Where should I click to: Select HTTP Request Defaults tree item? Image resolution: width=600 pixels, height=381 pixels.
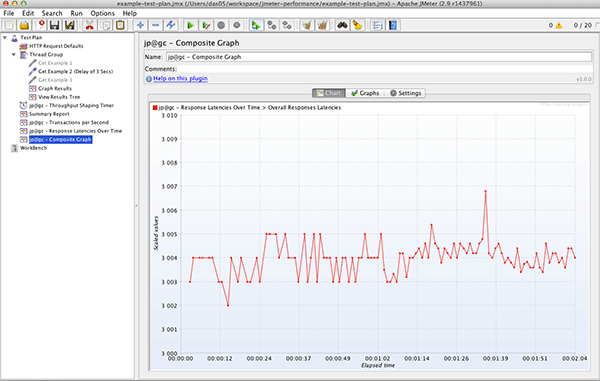click(56, 46)
